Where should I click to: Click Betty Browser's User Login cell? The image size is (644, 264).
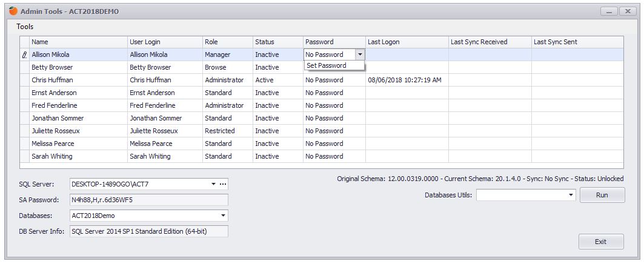165,67
